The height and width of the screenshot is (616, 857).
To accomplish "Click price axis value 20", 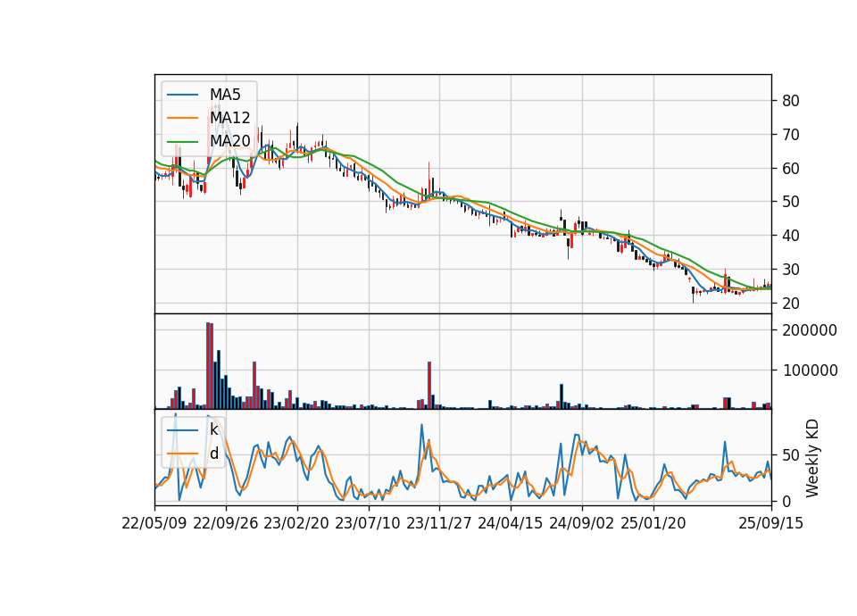I will [791, 304].
